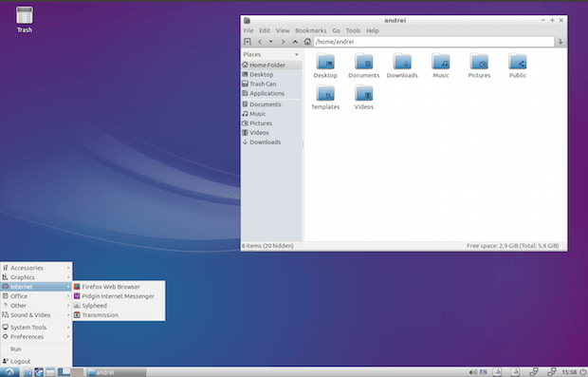Expand the Office submenu
588x377 pixels.
(36, 296)
